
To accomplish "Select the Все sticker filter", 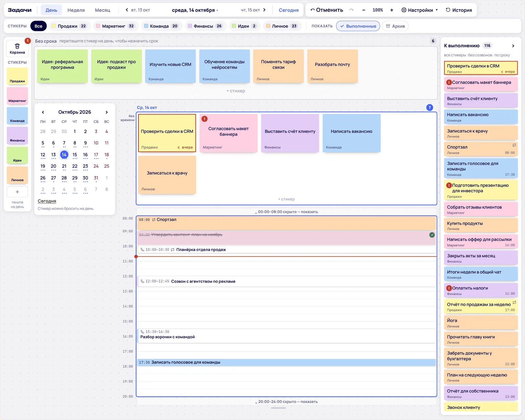I will click(x=38, y=26).
